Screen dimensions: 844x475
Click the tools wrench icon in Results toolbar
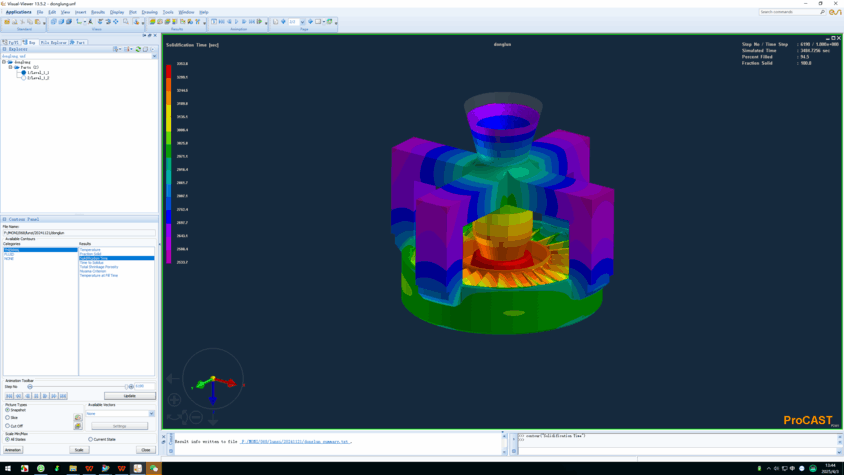click(x=197, y=22)
